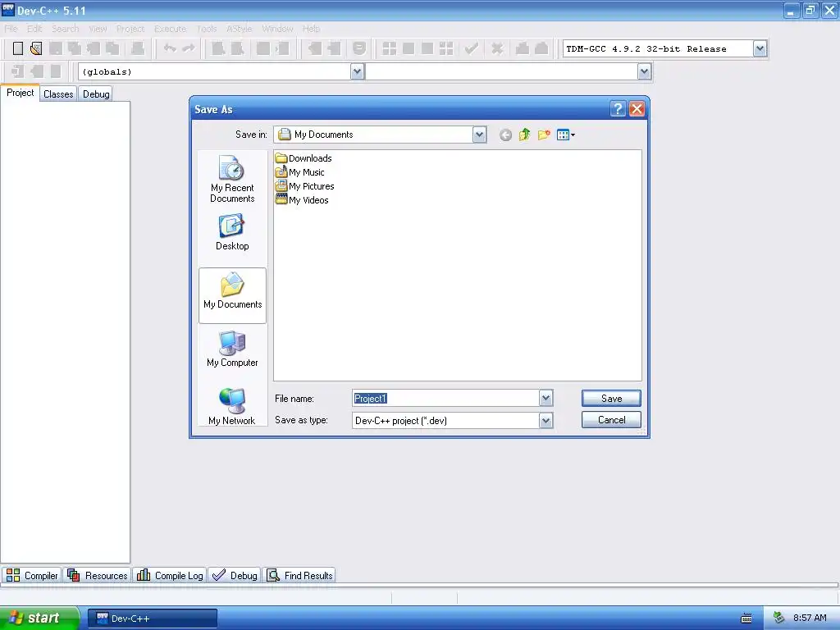Go back using the Save As back arrow
This screenshot has height=630, width=840.
coord(505,135)
